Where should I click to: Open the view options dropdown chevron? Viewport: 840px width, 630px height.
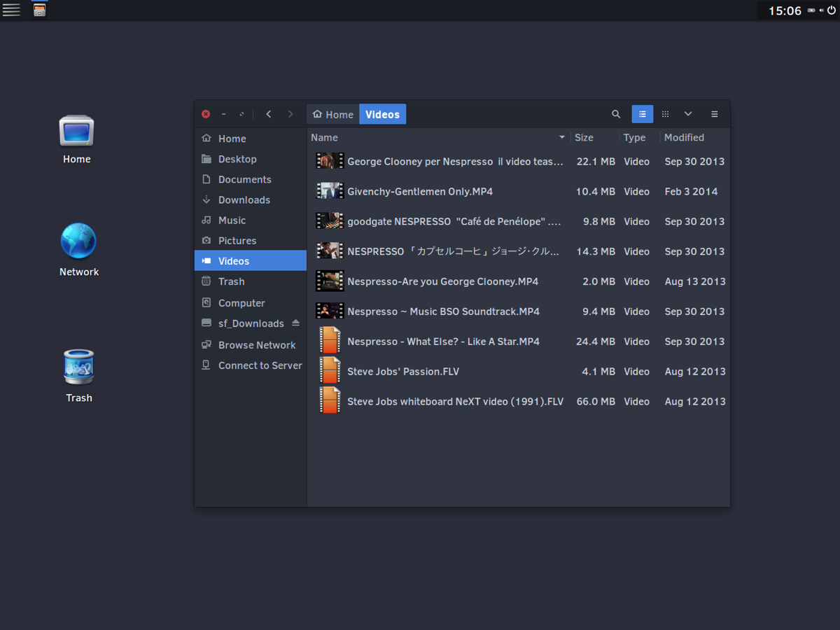(688, 114)
